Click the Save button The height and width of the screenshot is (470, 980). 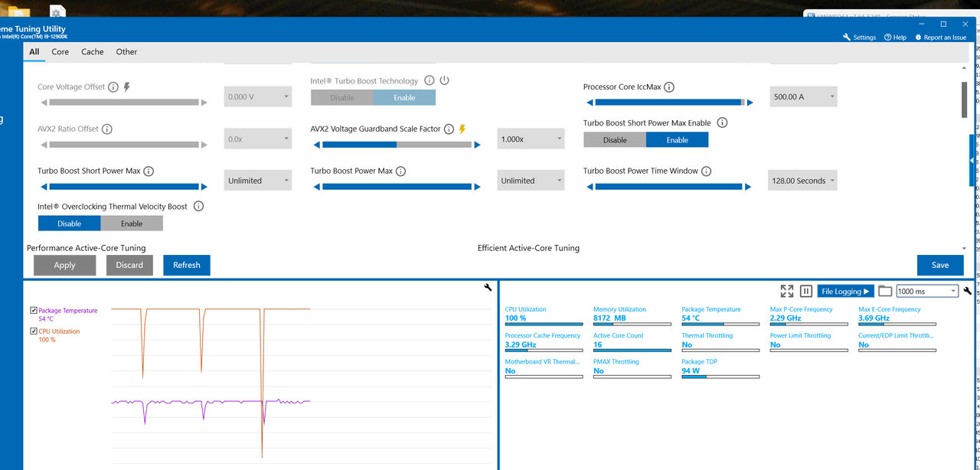[940, 265]
